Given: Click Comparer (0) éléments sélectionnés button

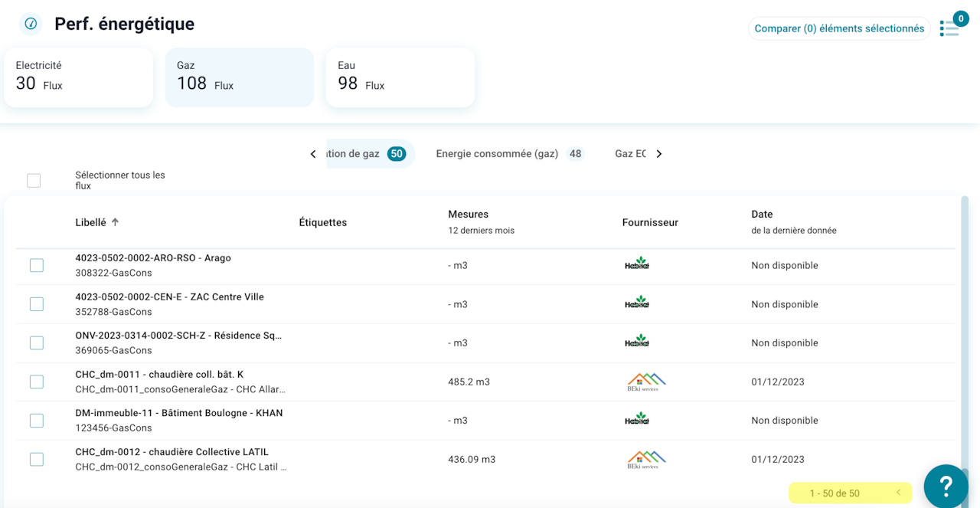Looking at the screenshot, I should [x=839, y=28].
